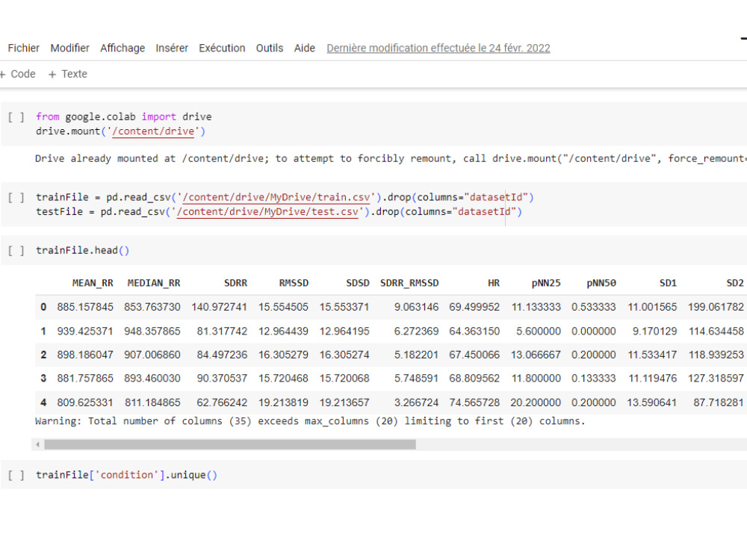Screen dimensions: 747x560
Task: Click cell value 0.133333
Action: 594,379
